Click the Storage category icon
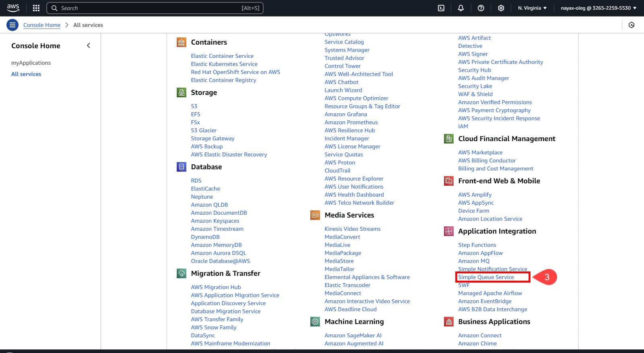The image size is (644, 353). pos(182,92)
